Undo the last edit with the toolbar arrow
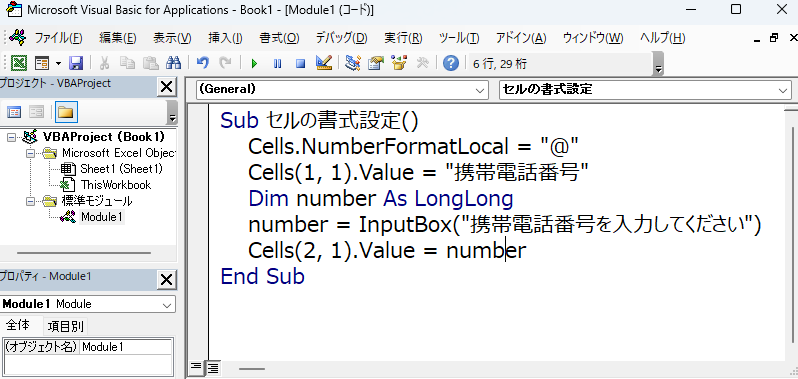798x379 pixels. pos(203,63)
